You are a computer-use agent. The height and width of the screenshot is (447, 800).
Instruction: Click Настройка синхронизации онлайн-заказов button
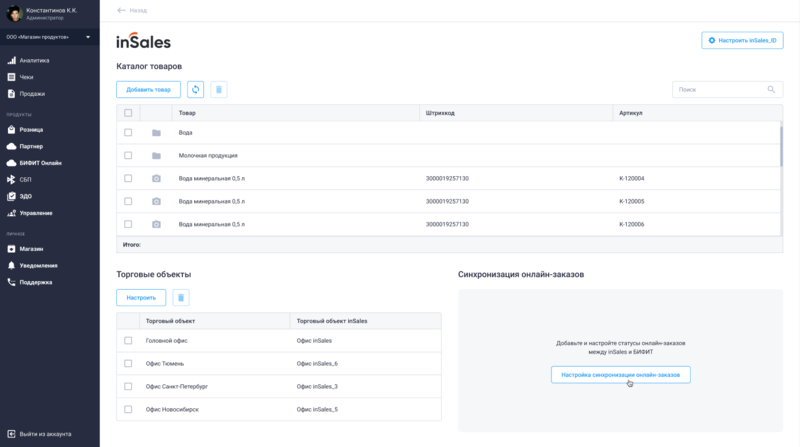620,375
